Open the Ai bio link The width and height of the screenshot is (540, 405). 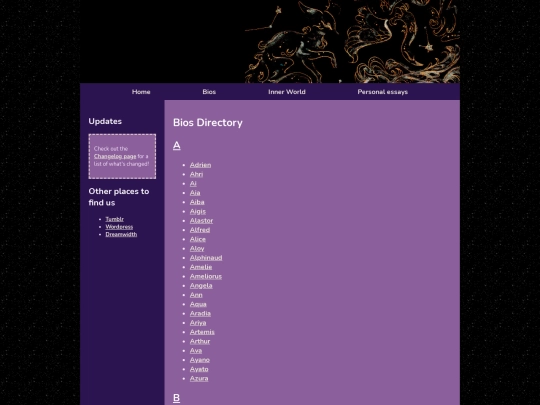point(193,184)
